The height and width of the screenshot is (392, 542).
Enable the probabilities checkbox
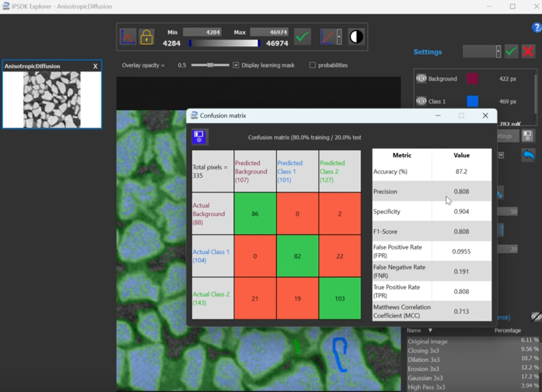click(x=312, y=65)
